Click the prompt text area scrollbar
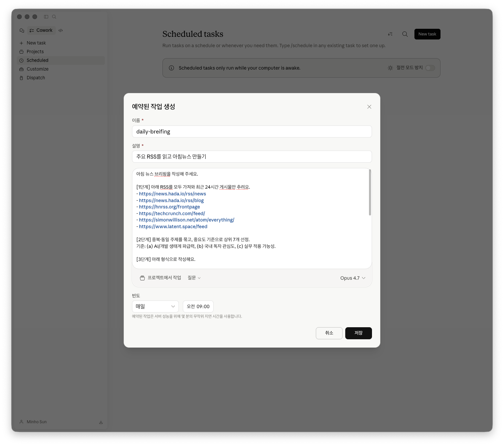Image resolution: width=504 pixels, height=446 pixels. click(370, 193)
